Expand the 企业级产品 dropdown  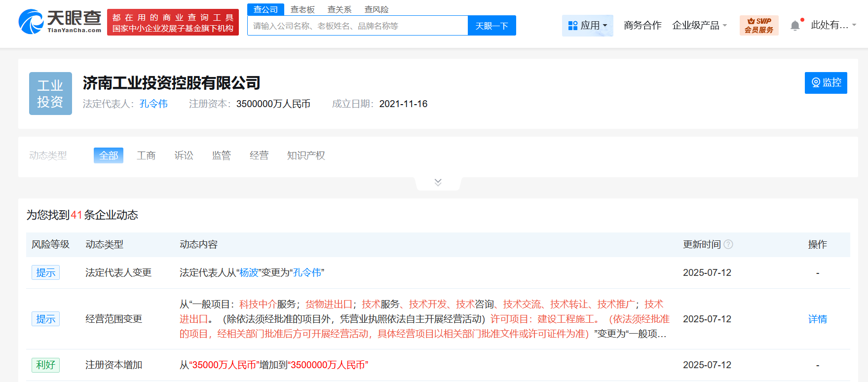pos(700,25)
